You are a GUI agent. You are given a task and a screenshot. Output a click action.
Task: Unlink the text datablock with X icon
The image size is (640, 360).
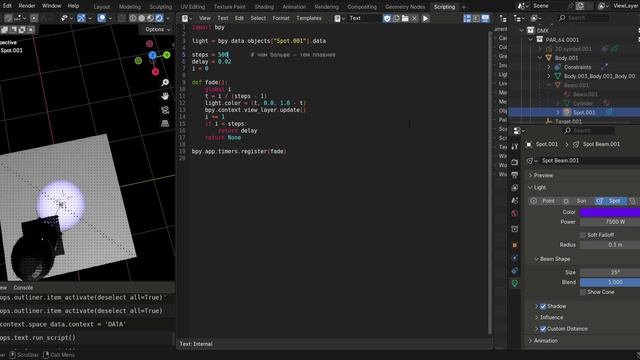(x=414, y=18)
